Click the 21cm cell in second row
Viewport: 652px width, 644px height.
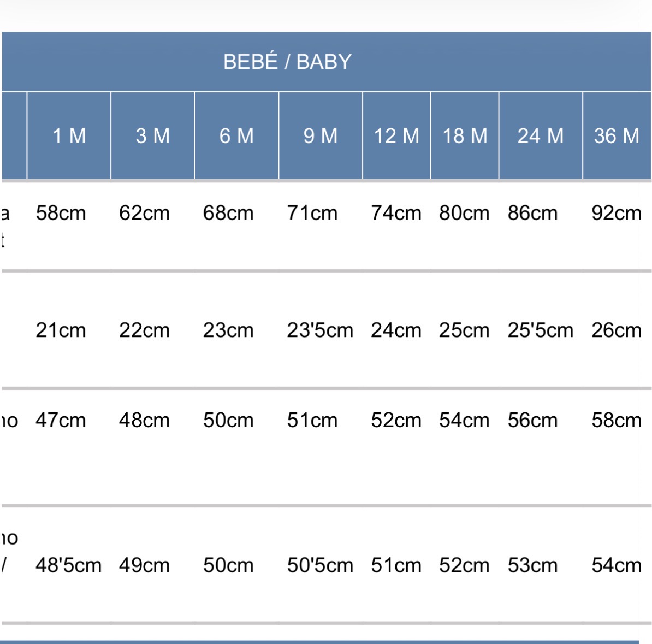click(x=61, y=330)
